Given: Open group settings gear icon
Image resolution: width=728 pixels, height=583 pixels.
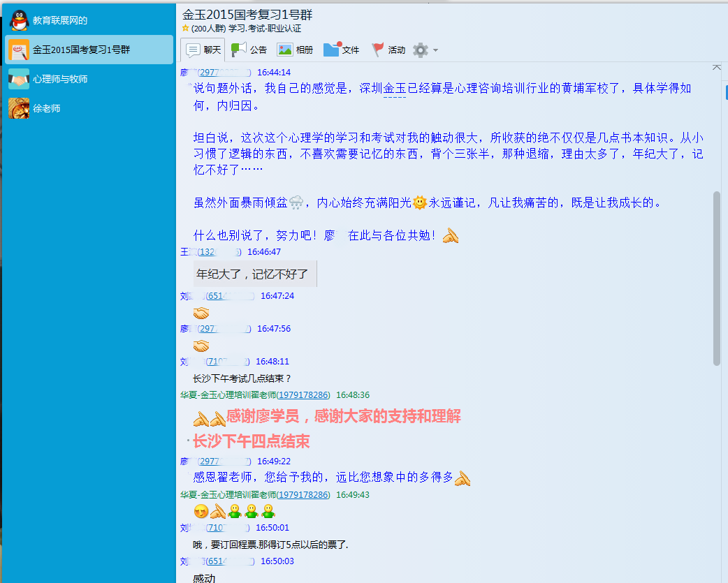Looking at the screenshot, I should click(420, 50).
